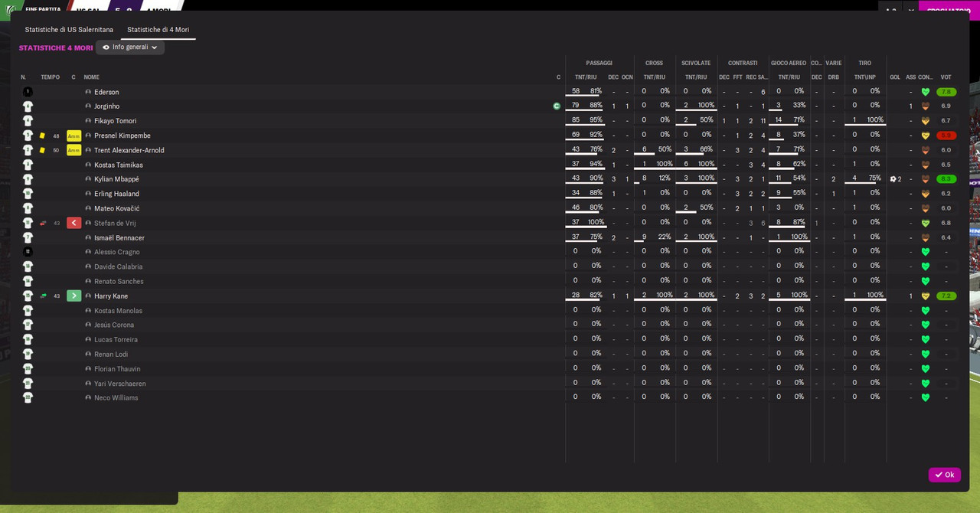Click the eye icon in Info generali selector
The width and height of the screenshot is (980, 513).
click(x=106, y=47)
